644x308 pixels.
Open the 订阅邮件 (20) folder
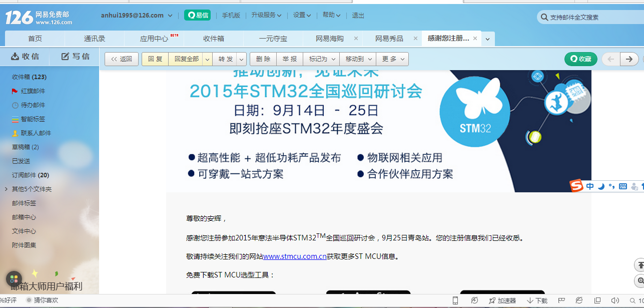point(31,175)
